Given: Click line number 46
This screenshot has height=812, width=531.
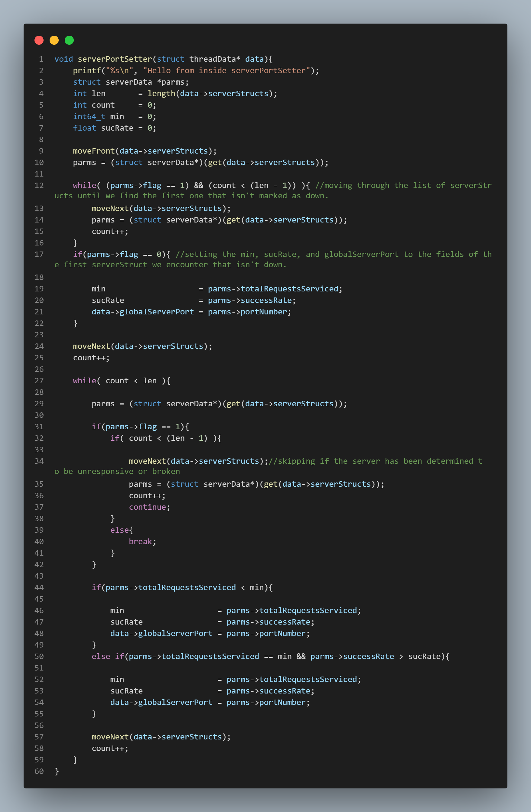Looking at the screenshot, I should pos(39,611).
